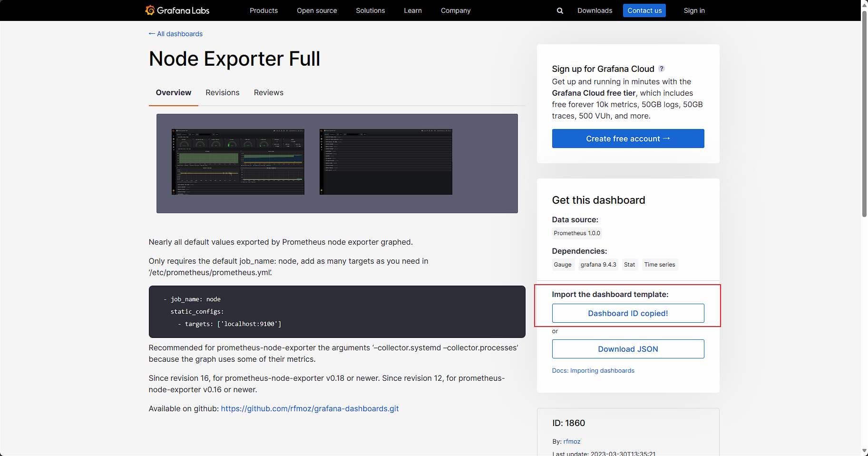Image resolution: width=868 pixels, height=456 pixels.
Task: Click the Stat dependency tag
Action: pos(629,265)
